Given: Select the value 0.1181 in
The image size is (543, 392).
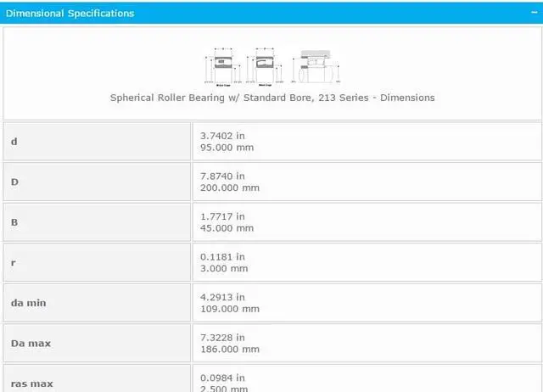Looking at the screenshot, I should point(222,257).
